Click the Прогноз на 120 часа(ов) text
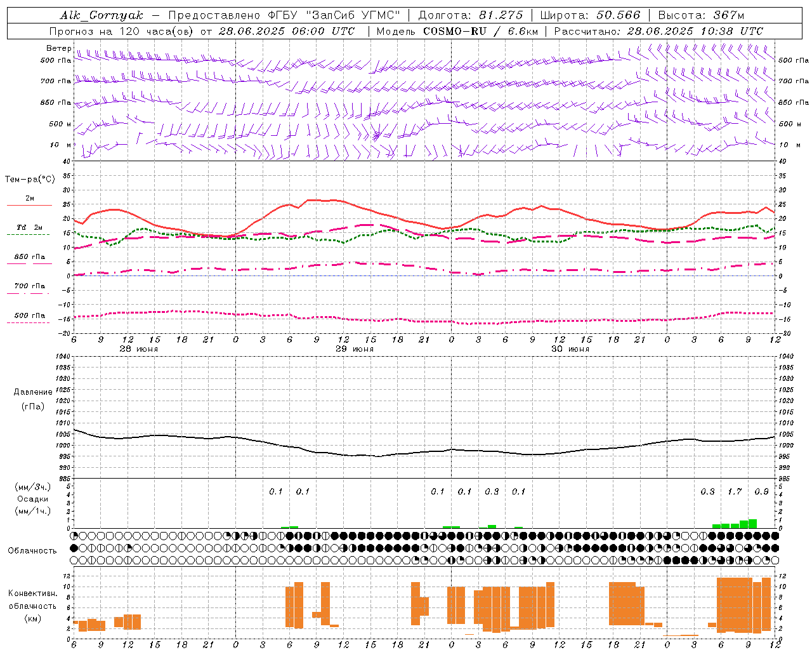 (x=122, y=31)
